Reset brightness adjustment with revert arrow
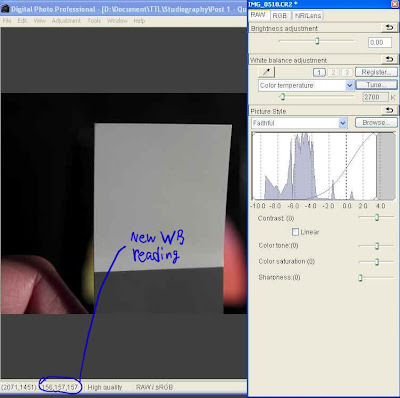 coord(389,28)
